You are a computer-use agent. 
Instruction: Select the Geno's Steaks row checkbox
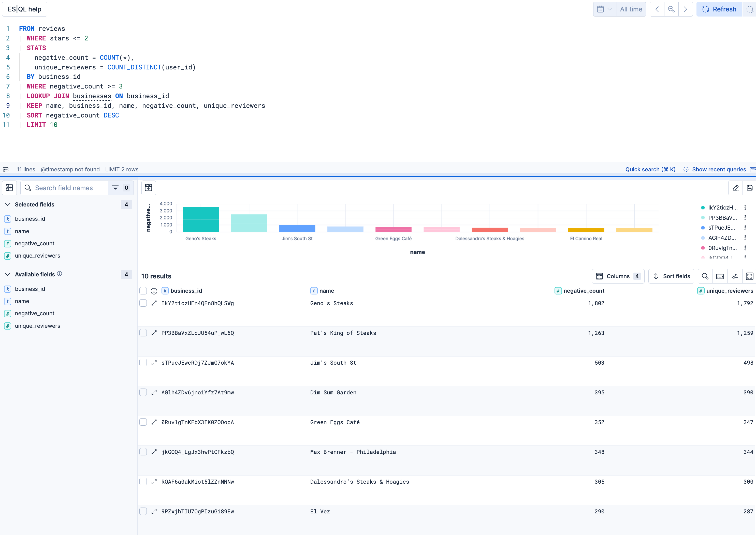click(143, 303)
